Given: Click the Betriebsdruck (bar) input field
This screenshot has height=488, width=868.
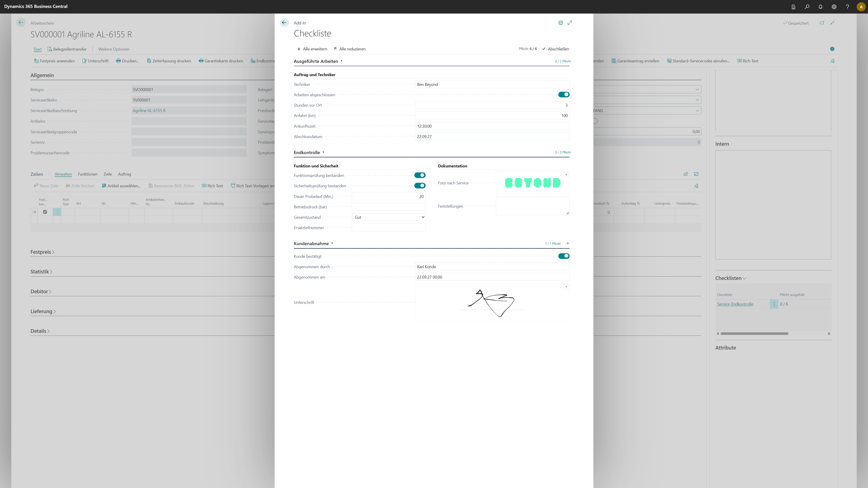Looking at the screenshot, I should click(389, 207).
